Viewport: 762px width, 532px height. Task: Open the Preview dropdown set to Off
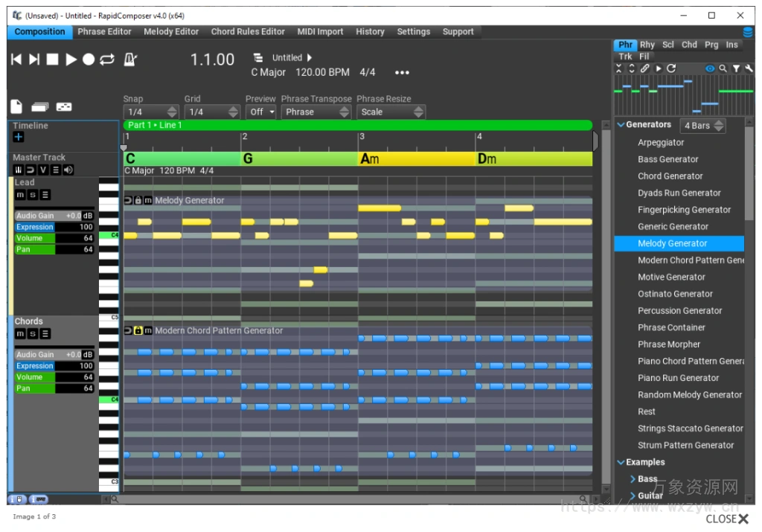click(x=260, y=112)
